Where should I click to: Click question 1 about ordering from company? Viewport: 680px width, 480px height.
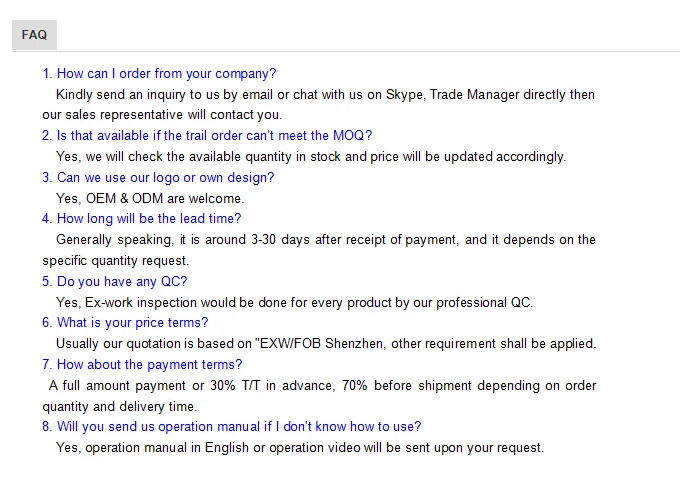click(x=159, y=73)
